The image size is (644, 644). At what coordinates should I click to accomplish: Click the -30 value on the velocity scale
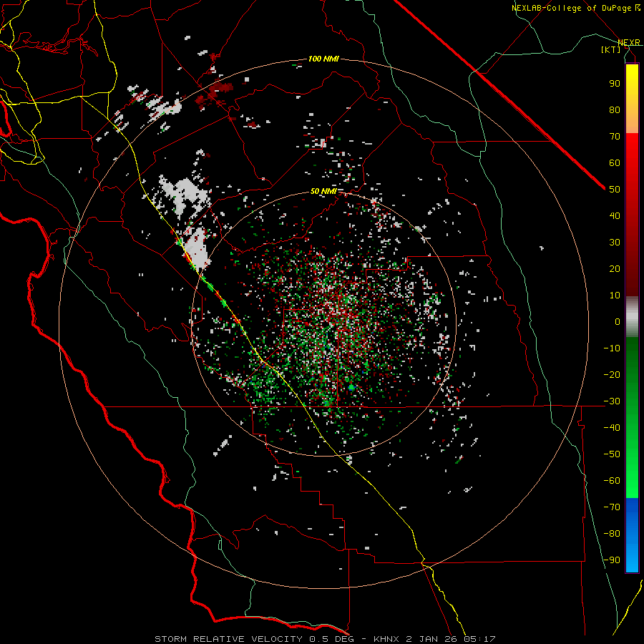click(612, 401)
